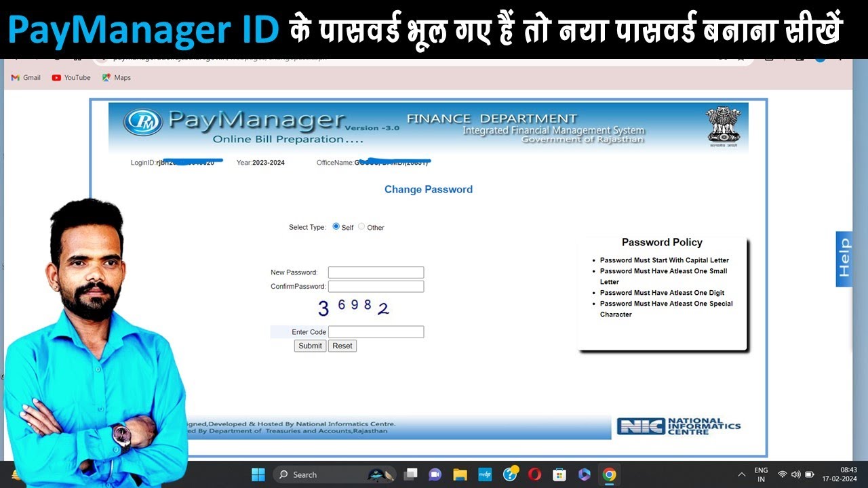Select the Self radio button

point(336,226)
